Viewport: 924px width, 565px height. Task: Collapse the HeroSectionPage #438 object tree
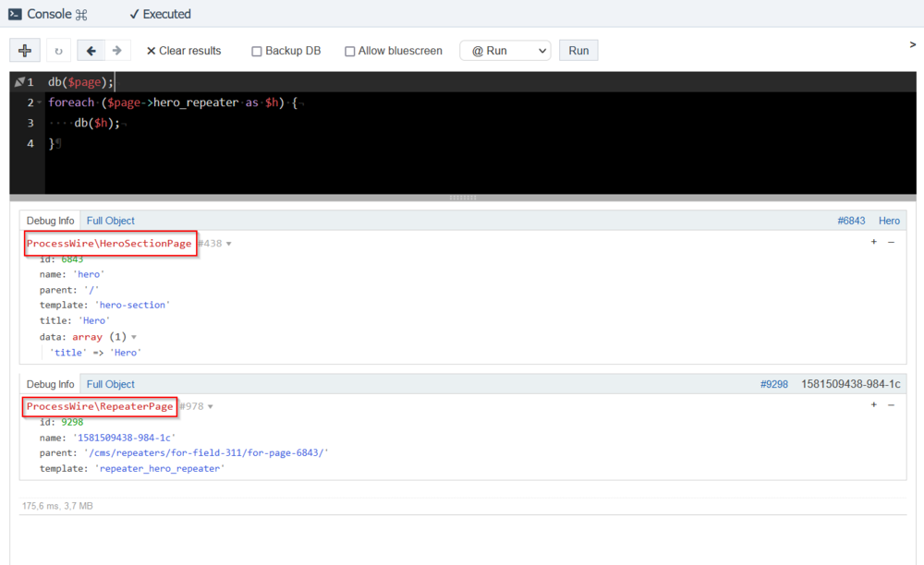point(229,244)
